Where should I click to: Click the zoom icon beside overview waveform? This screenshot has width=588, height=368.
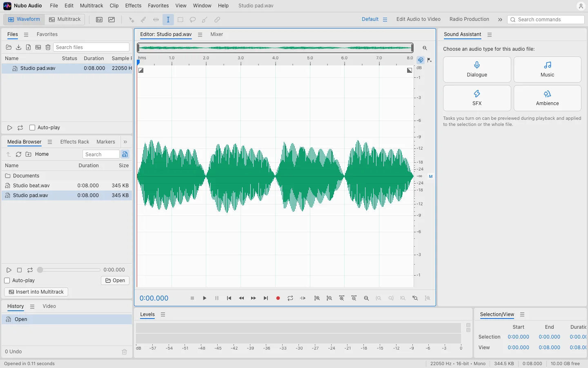[x=425, y=48]
